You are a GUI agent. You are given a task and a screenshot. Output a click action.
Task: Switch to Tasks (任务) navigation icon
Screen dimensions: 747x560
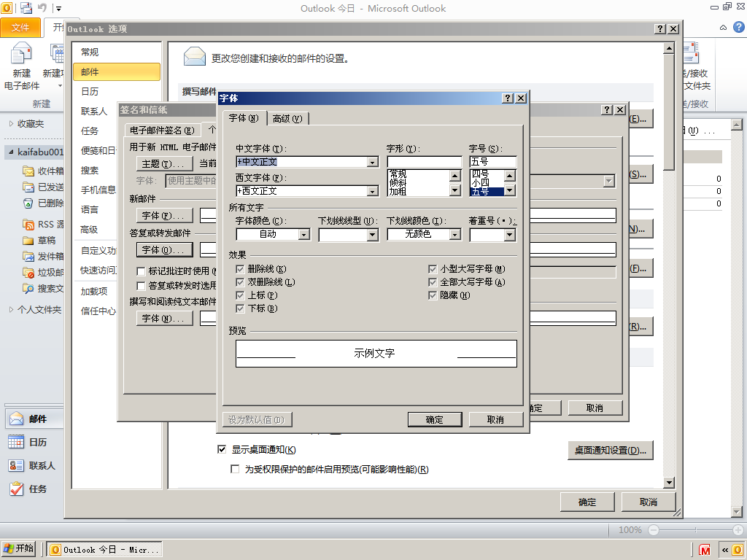coord(16,489)
